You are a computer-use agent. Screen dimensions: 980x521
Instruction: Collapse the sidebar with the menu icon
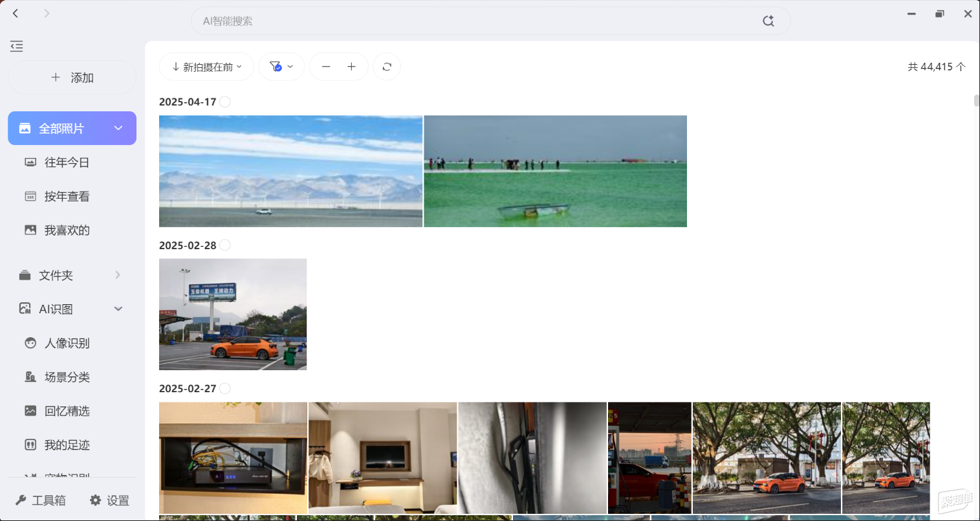click(17, 46)
